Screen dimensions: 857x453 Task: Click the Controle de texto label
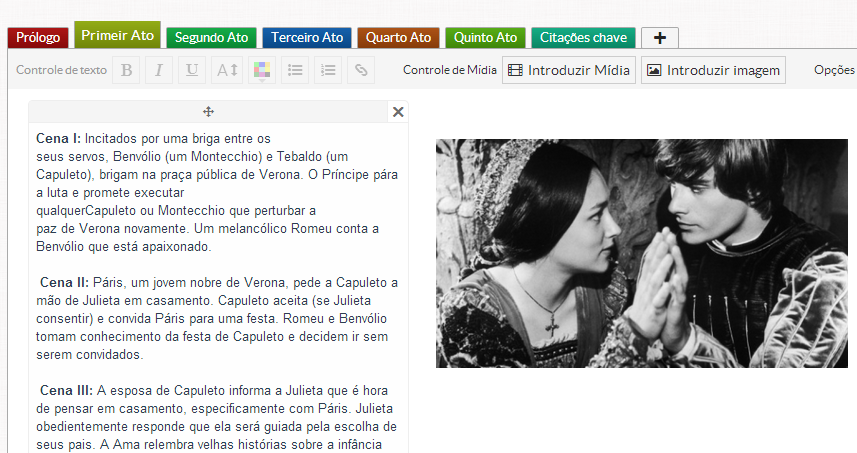61,70
